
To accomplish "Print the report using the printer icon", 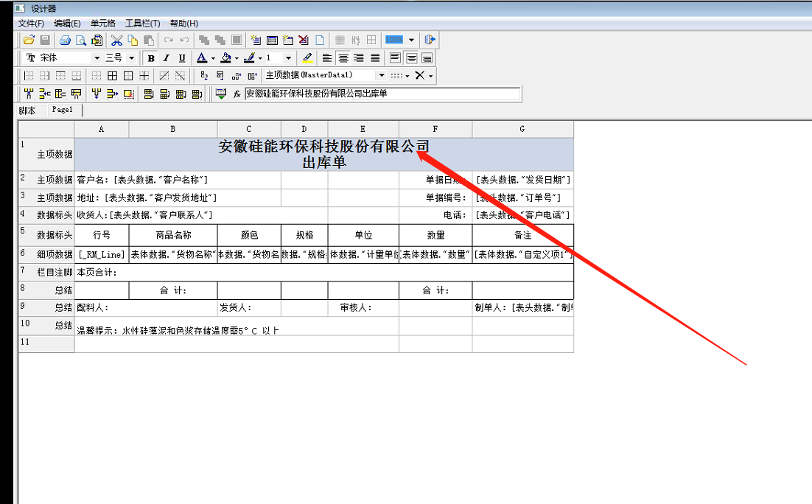I will pos(65,40).
